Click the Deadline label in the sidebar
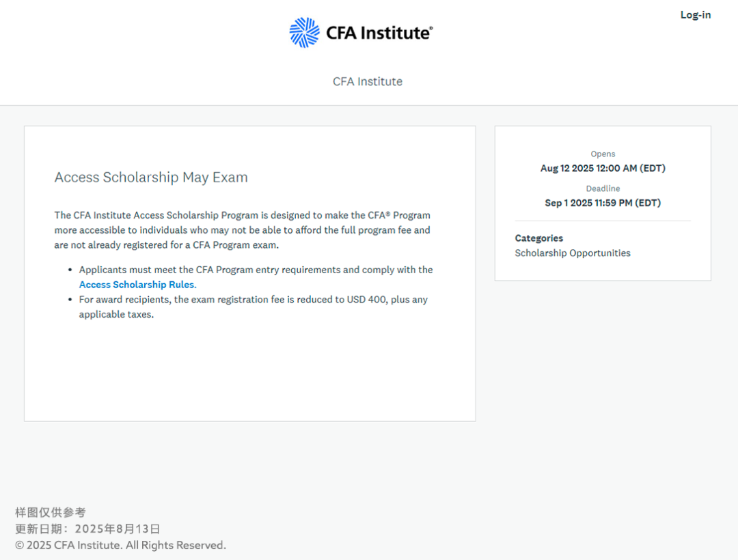This screenshot has width=738, height=560. tap(603, 188)
